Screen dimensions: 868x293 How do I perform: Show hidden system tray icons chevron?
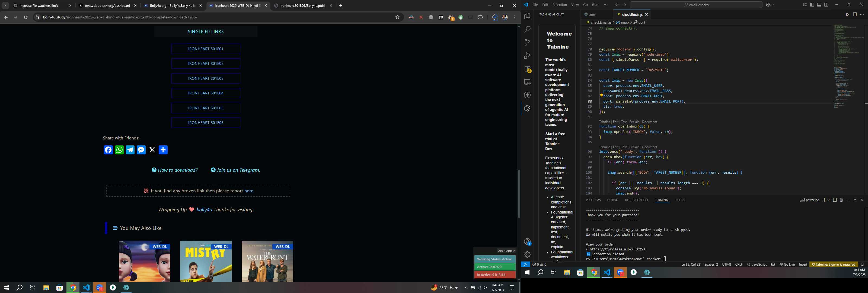(x=466, y=288)
